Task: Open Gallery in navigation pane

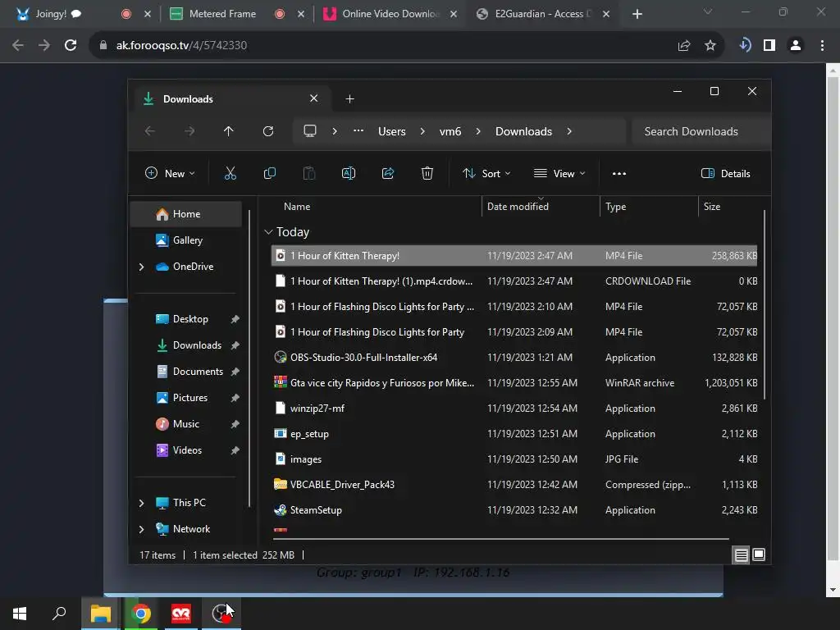Action: click(x=186, y=240)
